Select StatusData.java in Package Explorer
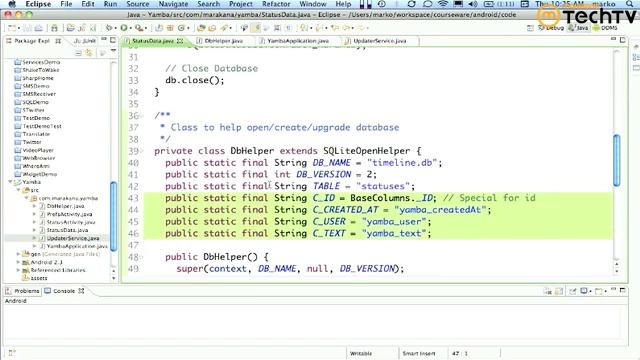Viewport: 640px width, 360px height. (x=67, y=230)
